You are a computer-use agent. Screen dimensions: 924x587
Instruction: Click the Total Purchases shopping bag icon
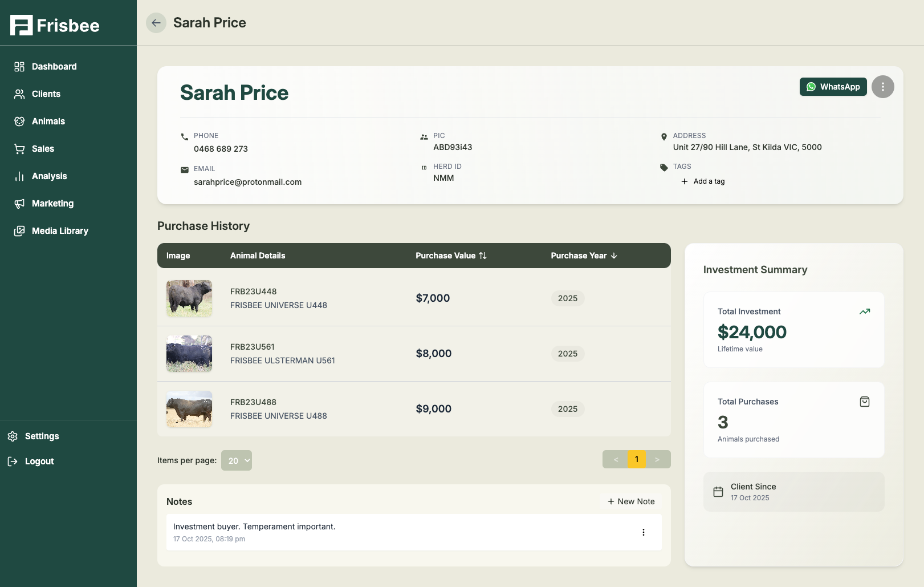[864, 402]
